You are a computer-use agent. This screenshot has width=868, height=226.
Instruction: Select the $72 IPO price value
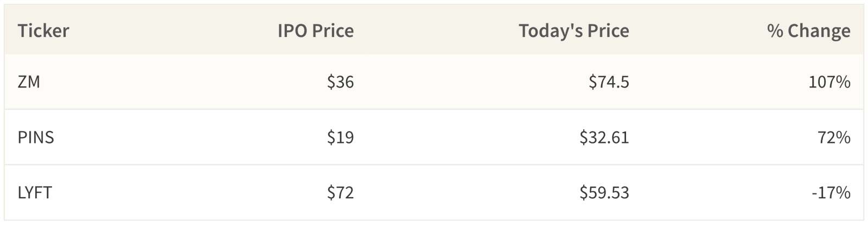click(x=340, y=192)
